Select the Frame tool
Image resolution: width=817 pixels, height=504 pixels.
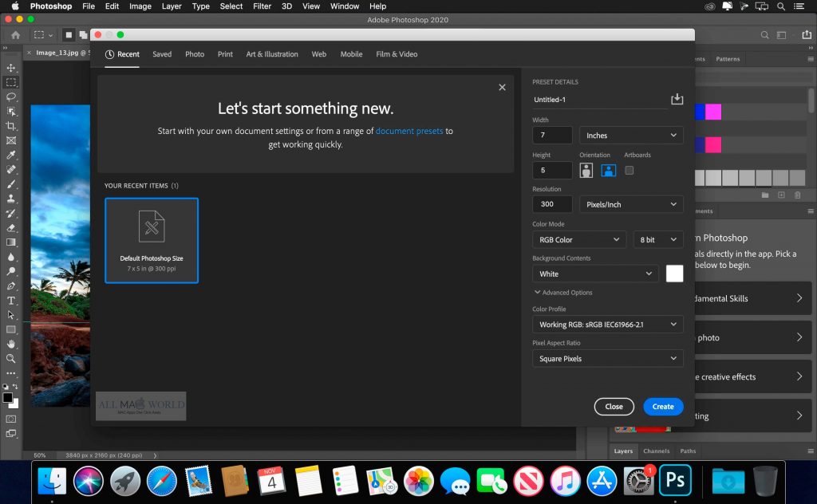point(11,140)
